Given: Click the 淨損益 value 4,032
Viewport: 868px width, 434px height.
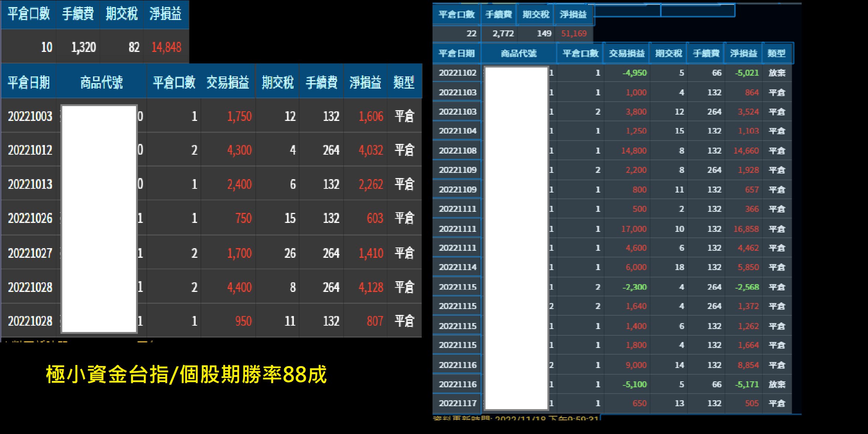Looking at the screenshot, I should click(371, 150).
